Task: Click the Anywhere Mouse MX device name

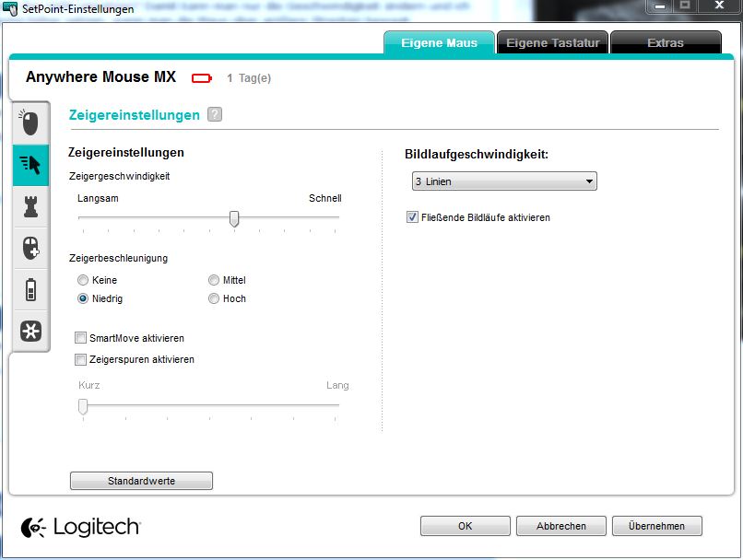Action: [x=100, y=76]
